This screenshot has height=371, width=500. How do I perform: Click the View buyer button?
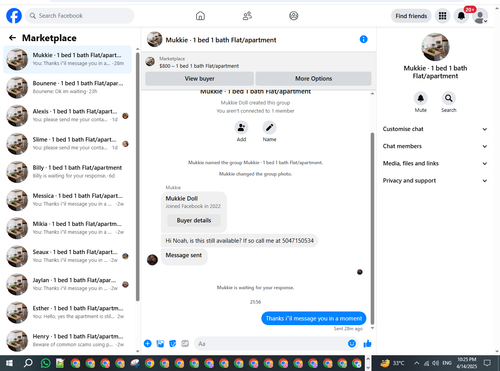click(x=199, y=79)
